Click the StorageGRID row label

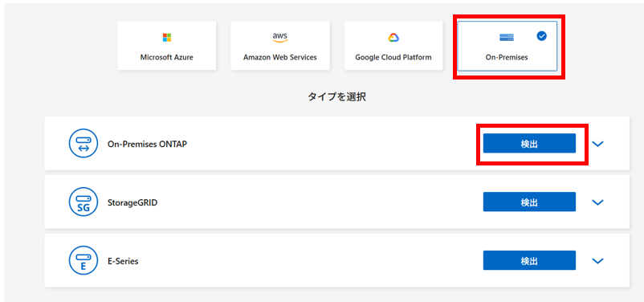132,202
